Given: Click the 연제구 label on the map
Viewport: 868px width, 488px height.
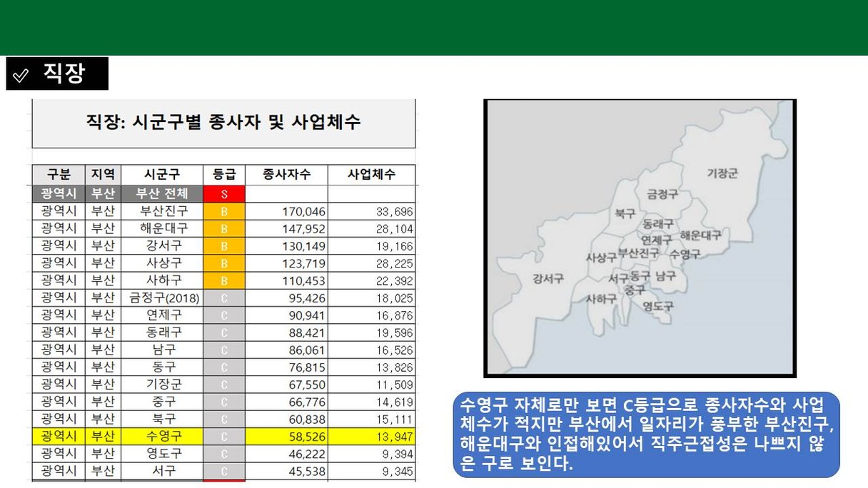Looking at the screenshot, I should pyautogui.click(x=656, y=240).
